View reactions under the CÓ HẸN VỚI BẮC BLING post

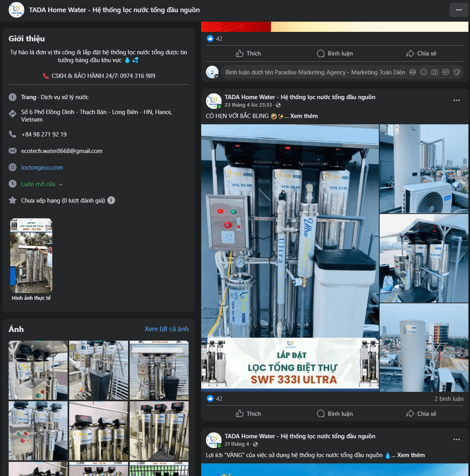coord(215,399)
